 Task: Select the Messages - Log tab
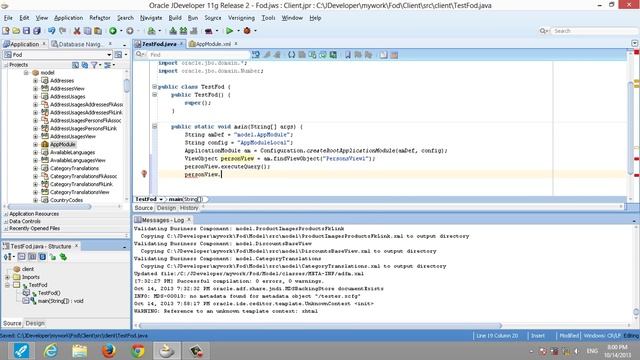click(x=163, y=220)
